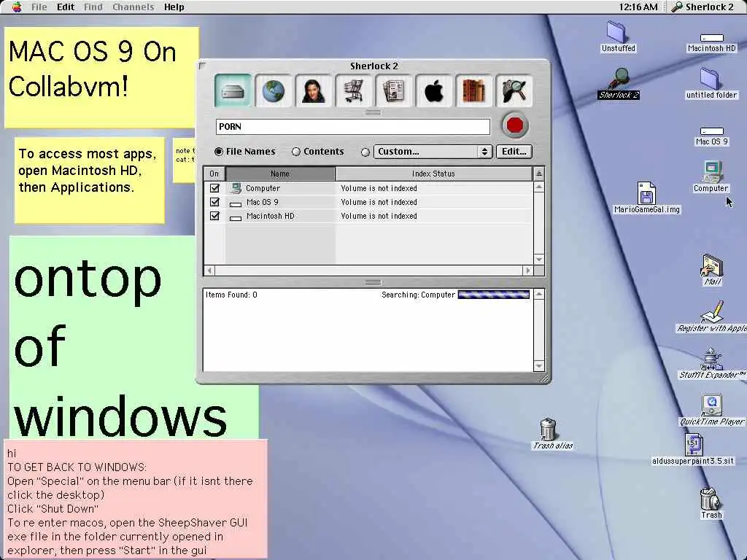Select the Internet globe channel
Screen dimensions: 747x560
click(273, 90)
